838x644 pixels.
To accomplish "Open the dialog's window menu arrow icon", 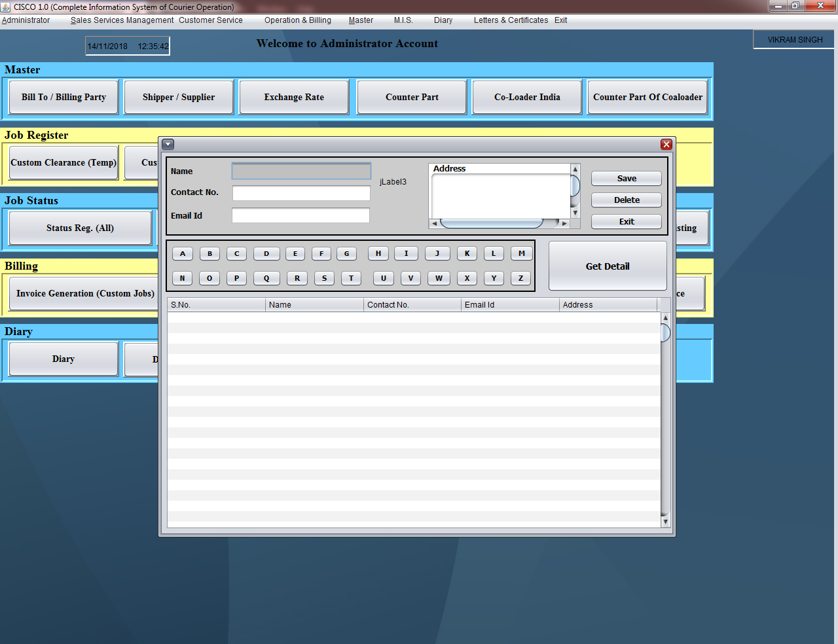I will click(168, 145).
